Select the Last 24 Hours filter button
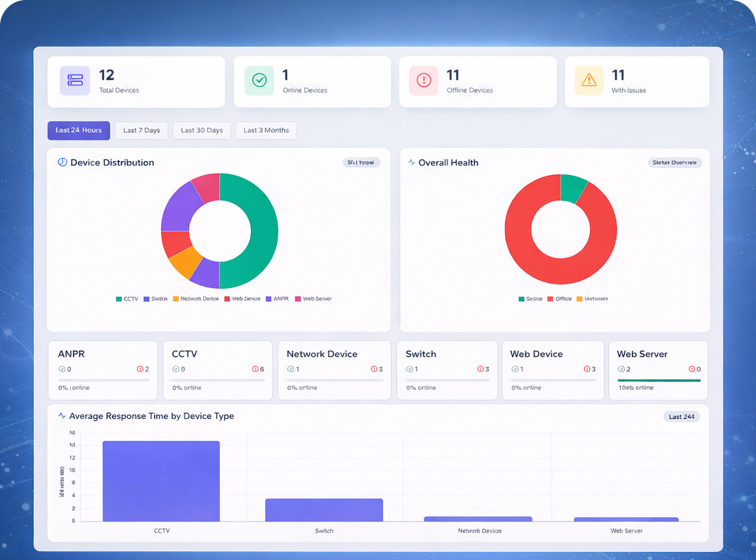This screenshot has width=756, height=560. (x=78, y=130)
